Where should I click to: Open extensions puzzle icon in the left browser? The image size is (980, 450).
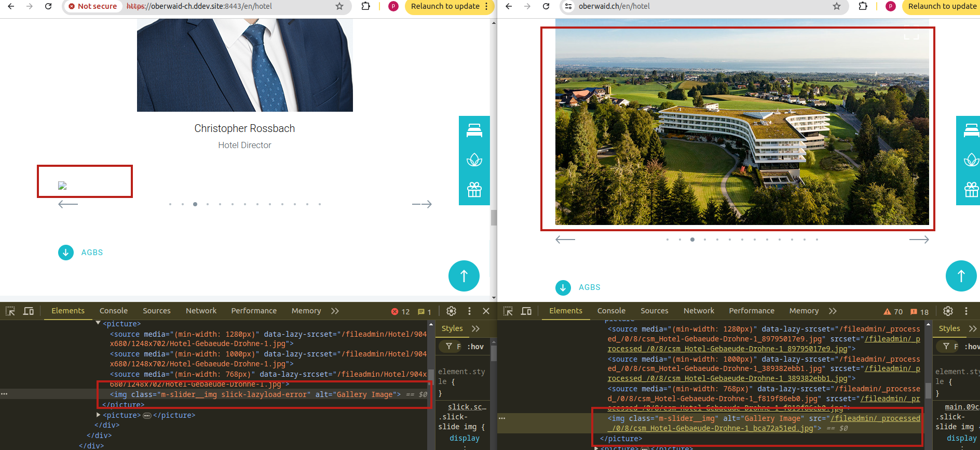pos(366,6)
